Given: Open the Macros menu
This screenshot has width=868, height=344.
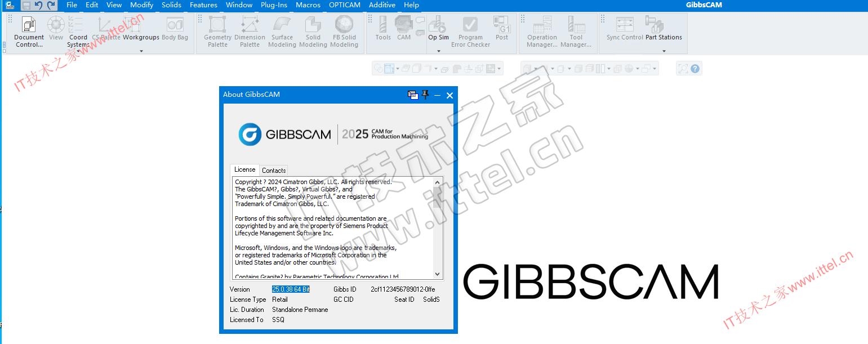Looking at the screenshot, I should [x=308, y=5].
